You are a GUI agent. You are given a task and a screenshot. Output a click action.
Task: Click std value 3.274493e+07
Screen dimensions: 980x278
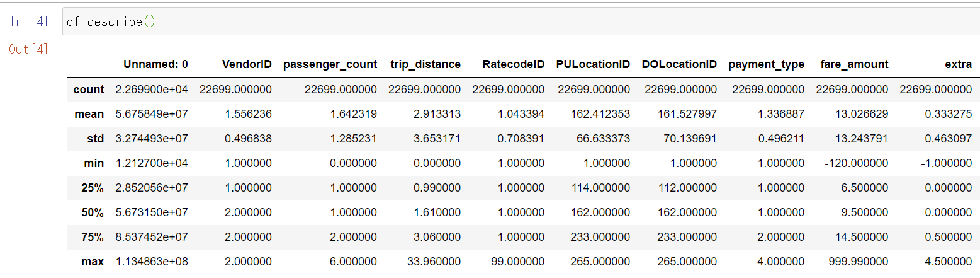pyautogui.click(x=152, y=139)
